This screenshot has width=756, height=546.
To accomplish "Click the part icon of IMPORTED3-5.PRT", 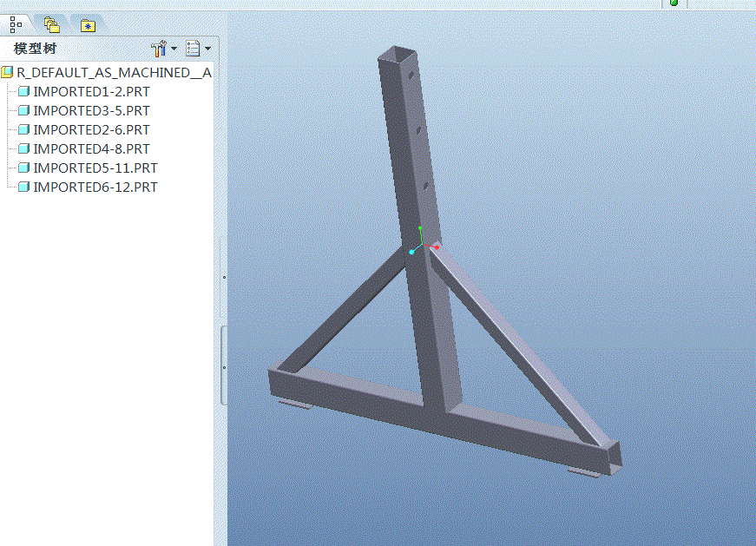I will tap(23, 110).
